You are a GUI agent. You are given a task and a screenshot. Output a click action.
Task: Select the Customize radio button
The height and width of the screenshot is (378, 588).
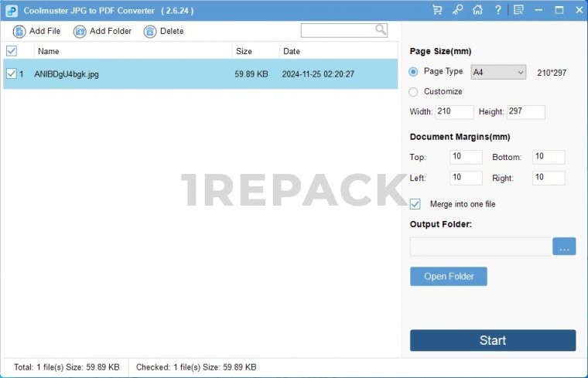point(413,91)
